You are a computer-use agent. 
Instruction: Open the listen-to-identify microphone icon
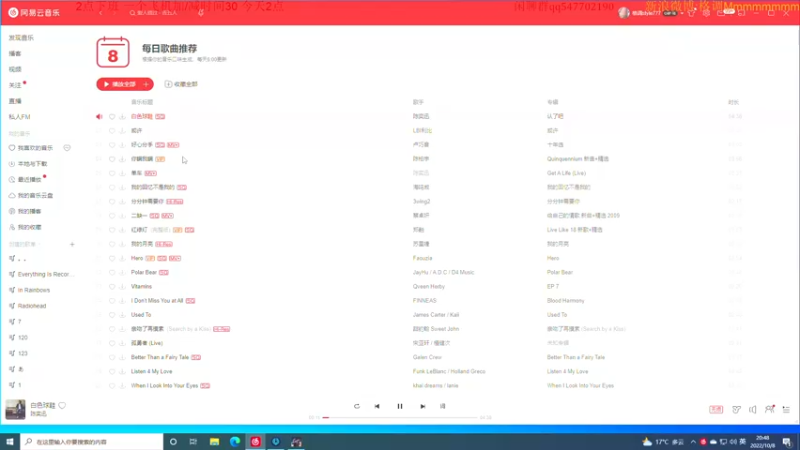[x=201, y=13]
